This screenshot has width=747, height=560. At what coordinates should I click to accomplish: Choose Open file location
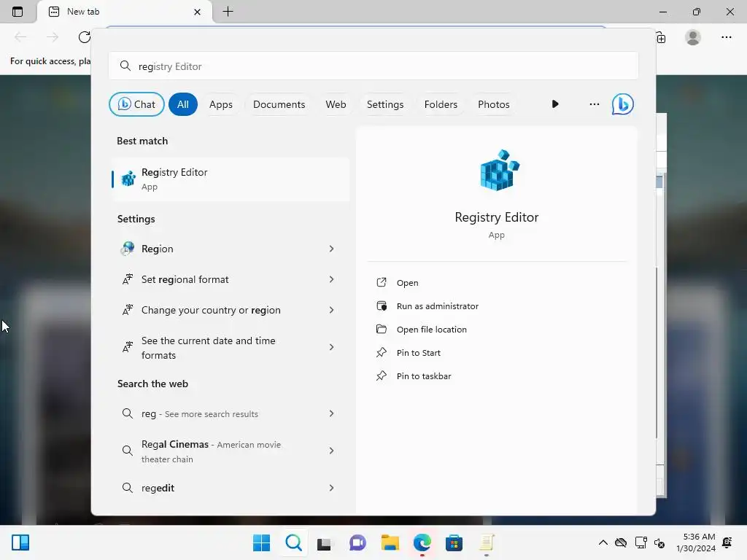point(432,329)
